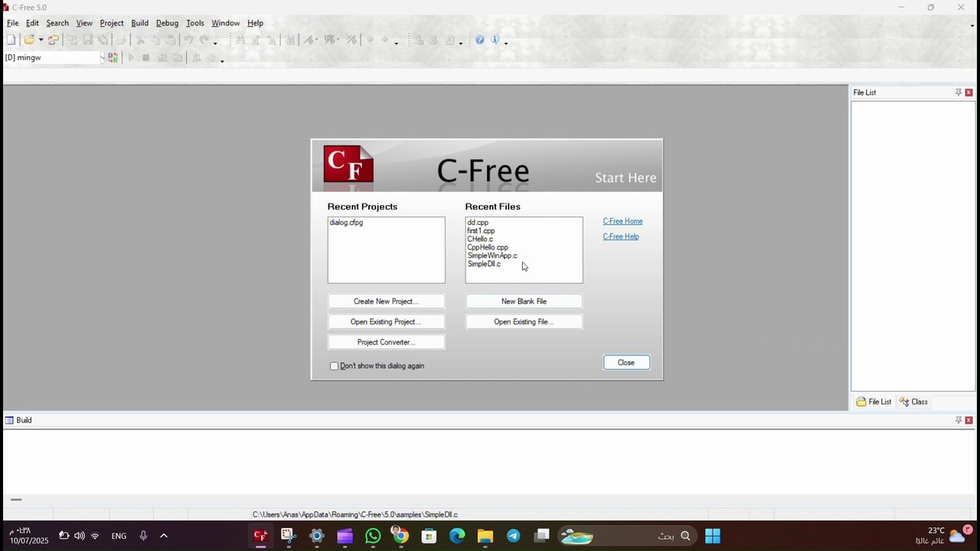Click the greyed Cut scissors icon

click(140, 40)
